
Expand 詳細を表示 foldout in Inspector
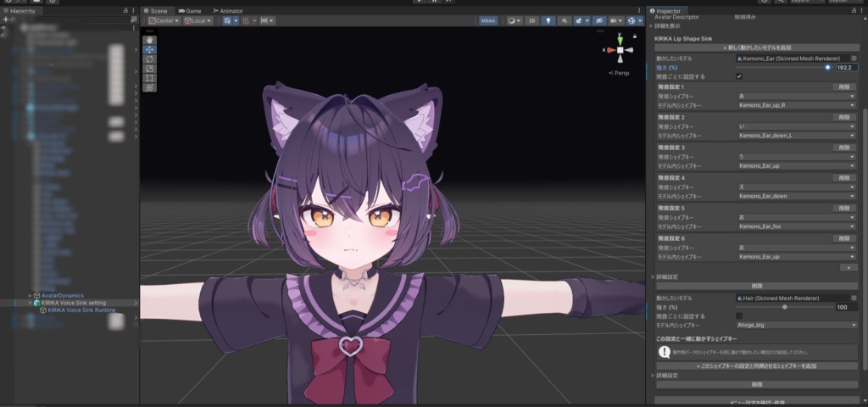[x=652, y=26]
